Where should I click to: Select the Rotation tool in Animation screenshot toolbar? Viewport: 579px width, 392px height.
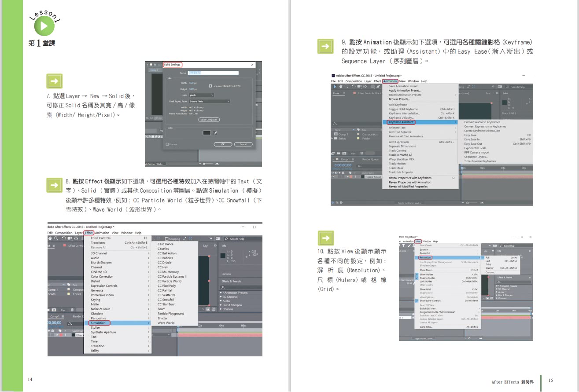pos(354,87)
